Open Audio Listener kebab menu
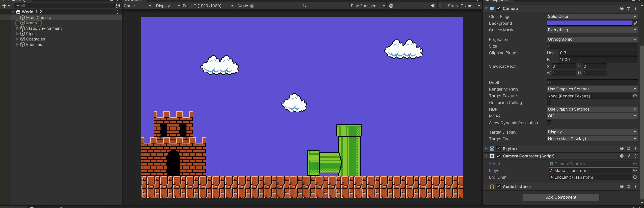This screenshot has width=644, height=208. 635,186
